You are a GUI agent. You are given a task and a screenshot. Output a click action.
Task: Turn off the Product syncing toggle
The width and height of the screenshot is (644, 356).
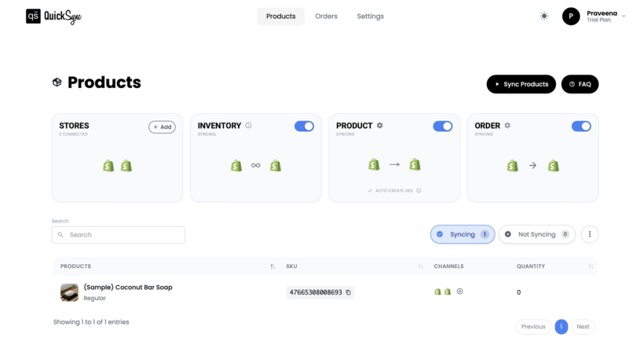(x=443, y=126)
